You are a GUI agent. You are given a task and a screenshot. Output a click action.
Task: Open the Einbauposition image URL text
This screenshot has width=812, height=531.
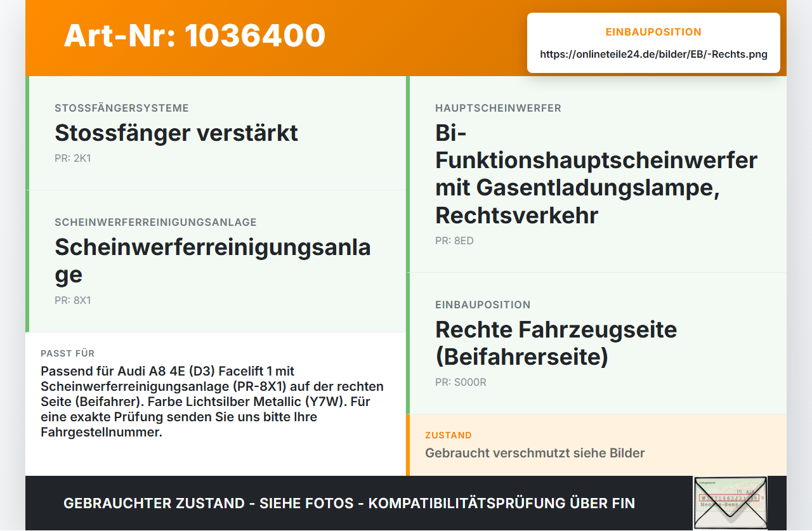coord(653,55)
